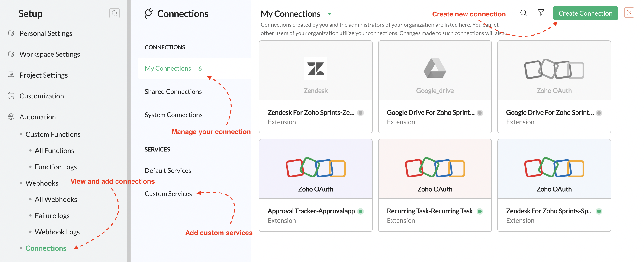The height and width of the screenshot is (262, 644).
Task: Expand the My Connections dropdown arrow
Action: 329,14
